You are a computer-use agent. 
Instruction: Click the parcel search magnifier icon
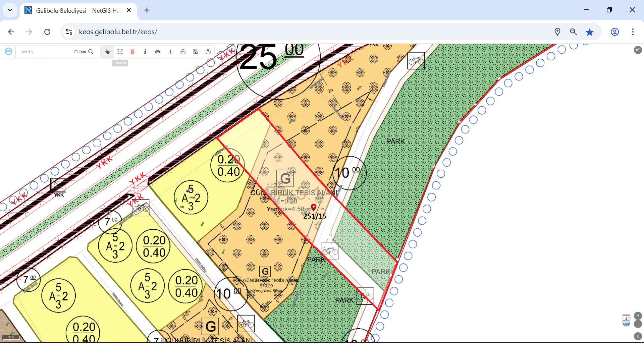[91, 52]
